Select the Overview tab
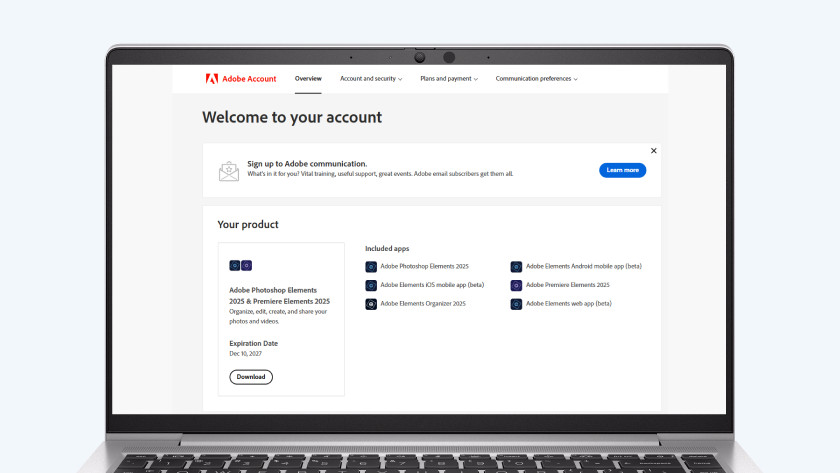The image size is (840, 473). coord(308,78)
